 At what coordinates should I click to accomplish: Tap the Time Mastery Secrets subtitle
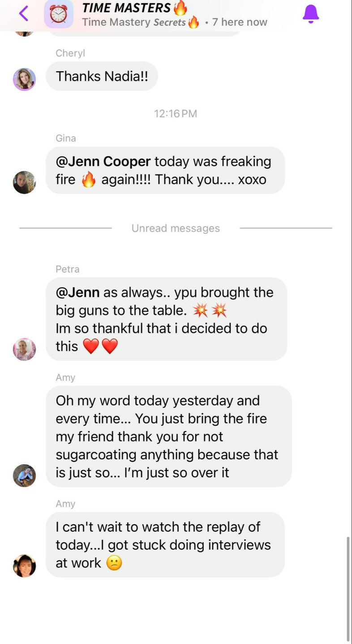pyautogui.click(x=140, y=22)
